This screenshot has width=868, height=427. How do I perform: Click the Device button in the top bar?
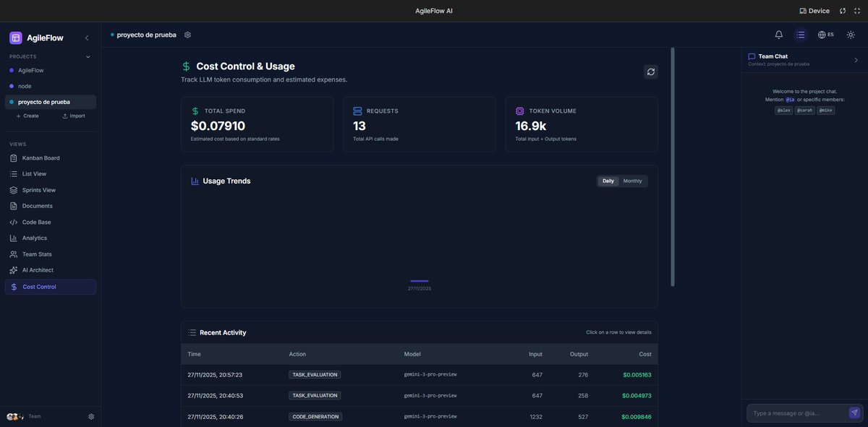click(814, 11)
